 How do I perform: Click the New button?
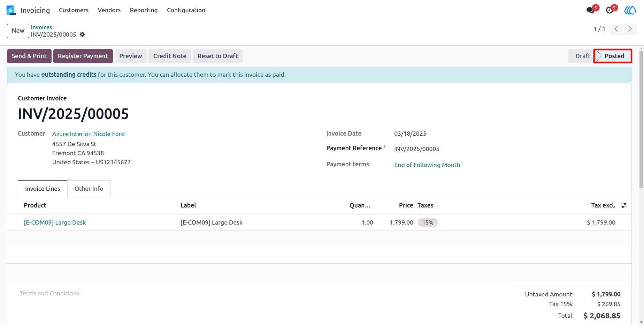(18, 31)
